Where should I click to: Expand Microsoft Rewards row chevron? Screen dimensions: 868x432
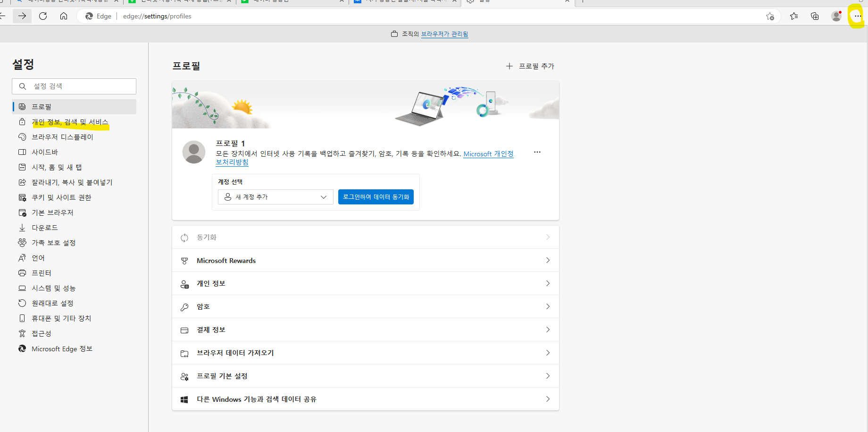548,260
